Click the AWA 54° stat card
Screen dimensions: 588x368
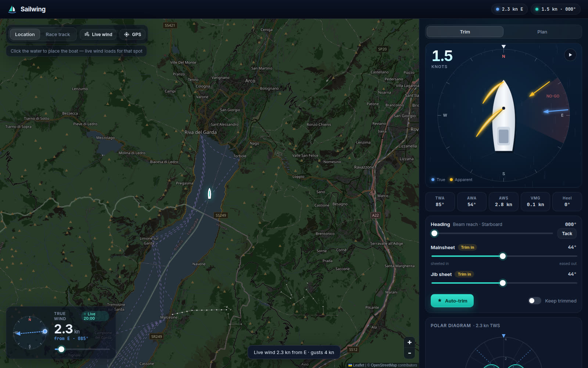(x=472, y=201)
